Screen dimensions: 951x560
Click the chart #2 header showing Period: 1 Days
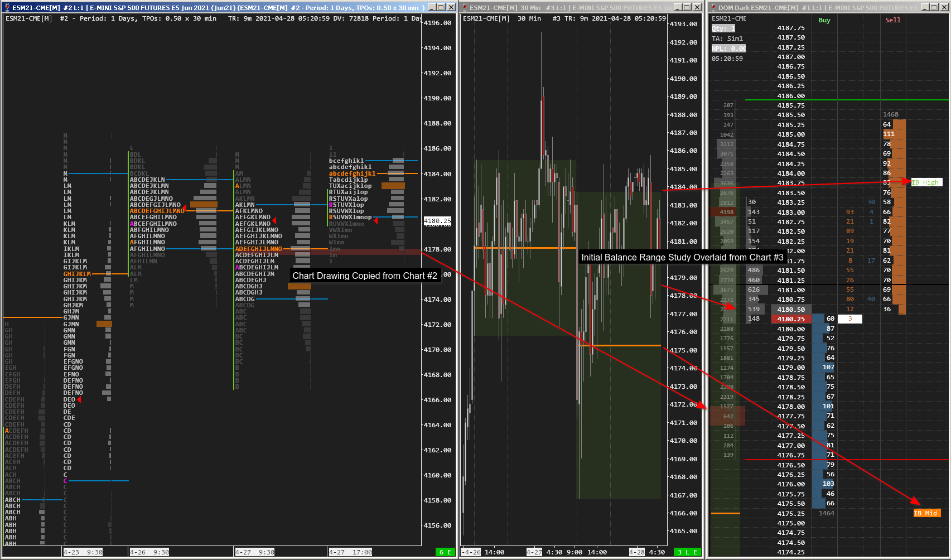213,18
